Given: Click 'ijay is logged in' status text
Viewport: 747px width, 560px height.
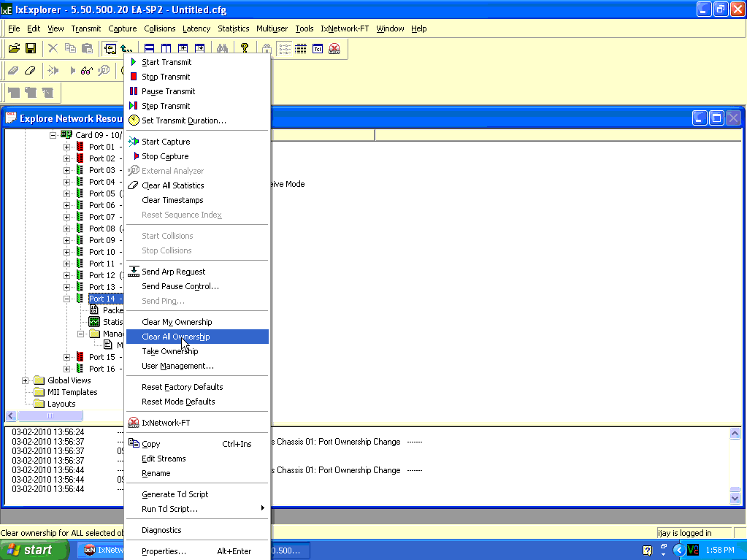Looking at the screenshot, I should coord(685,533).
